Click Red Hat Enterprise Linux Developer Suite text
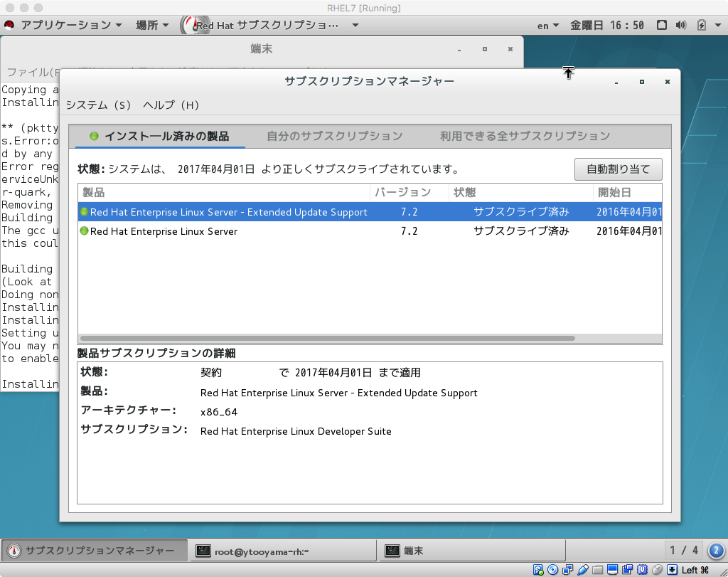728x577 pixels. point(296,432)
